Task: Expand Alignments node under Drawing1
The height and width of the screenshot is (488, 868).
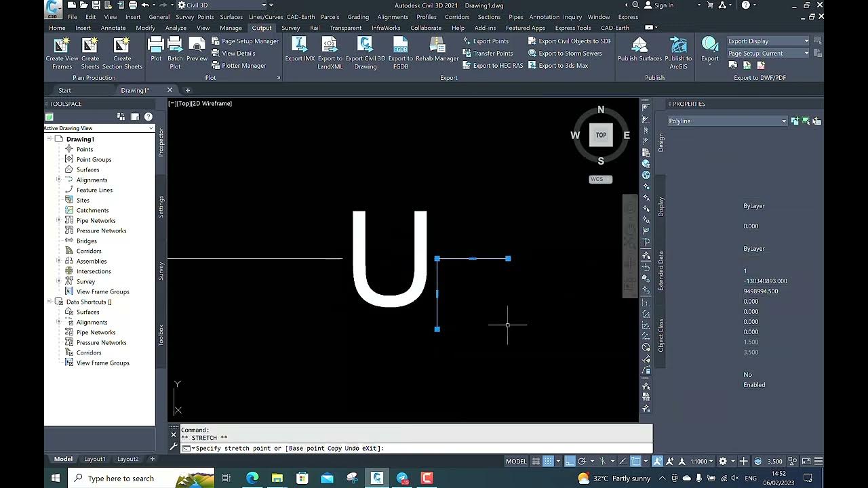Action: [x=58, y=180]
